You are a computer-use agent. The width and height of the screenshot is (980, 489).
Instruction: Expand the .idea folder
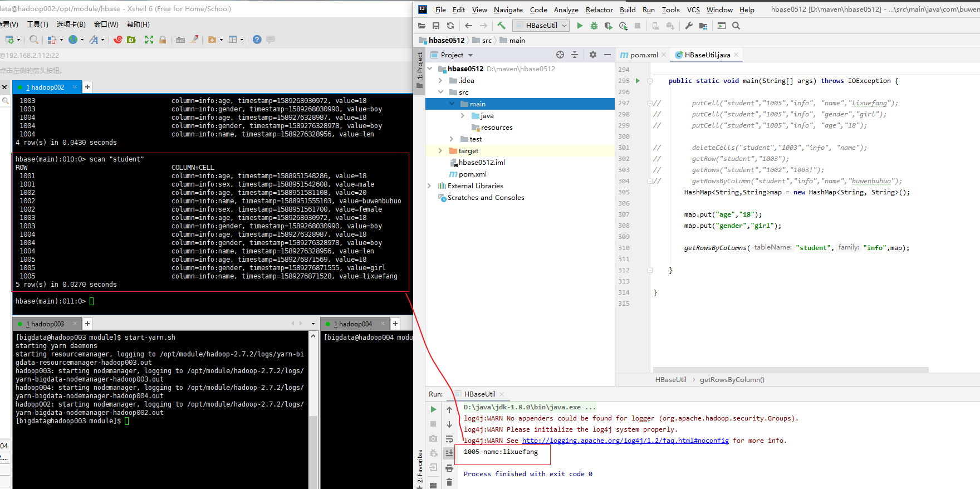[440, 81]
